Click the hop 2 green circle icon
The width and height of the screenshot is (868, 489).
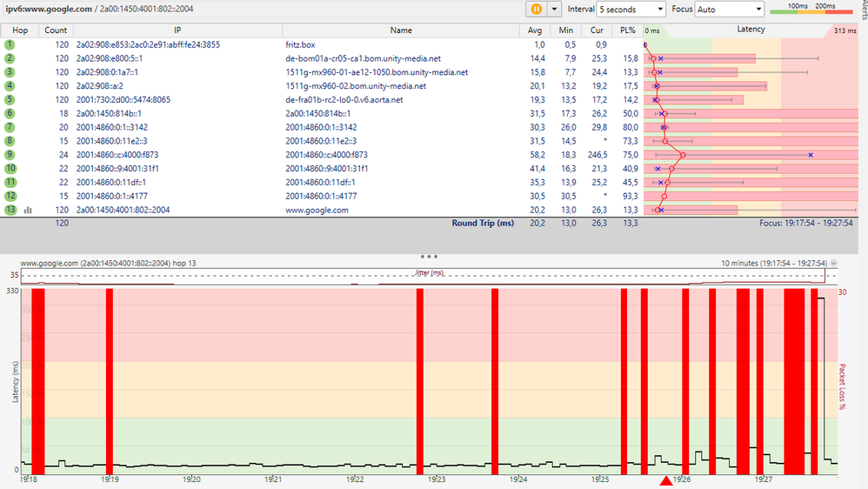click(10, 58)
